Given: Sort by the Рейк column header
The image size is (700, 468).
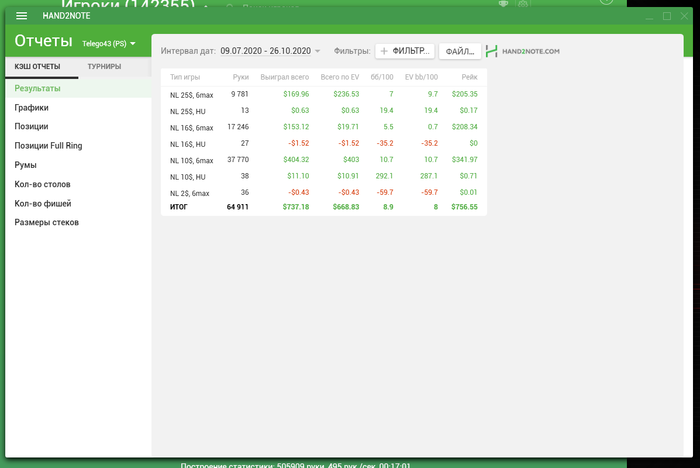Looking at the screenshot, I should pos(469,77).
